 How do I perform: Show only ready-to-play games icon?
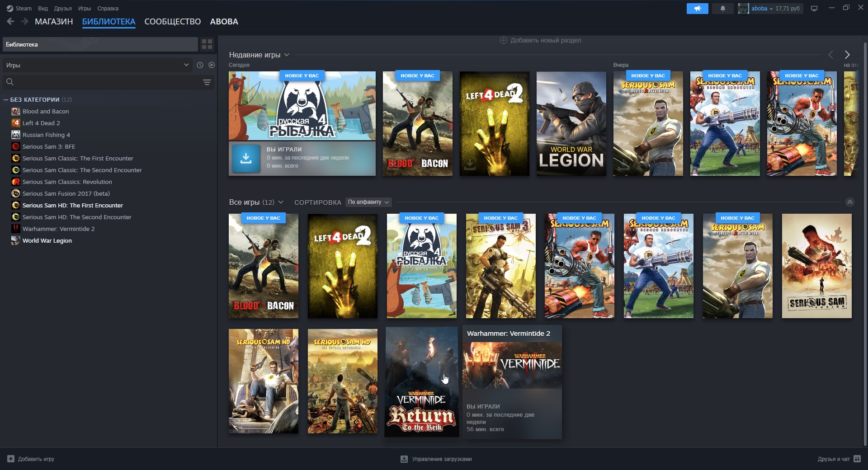[x=212, y=65]
